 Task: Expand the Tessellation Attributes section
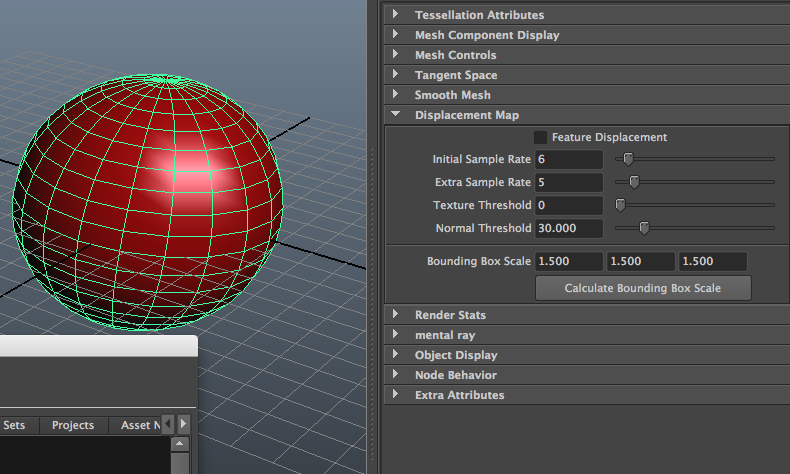pos(587,15)
